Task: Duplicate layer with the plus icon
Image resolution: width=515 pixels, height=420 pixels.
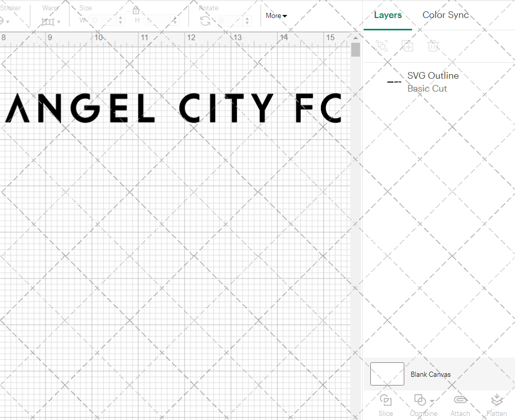Action: point(407,46)
